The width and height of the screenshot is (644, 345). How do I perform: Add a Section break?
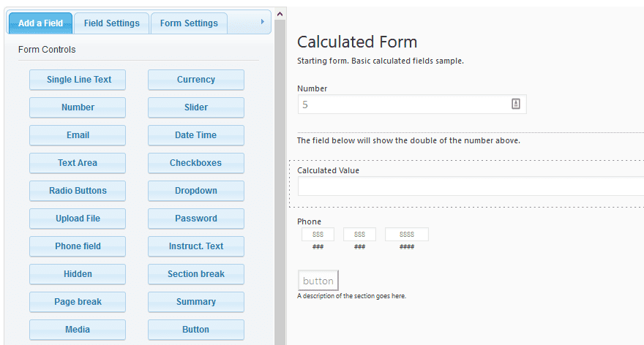point(196,274)
